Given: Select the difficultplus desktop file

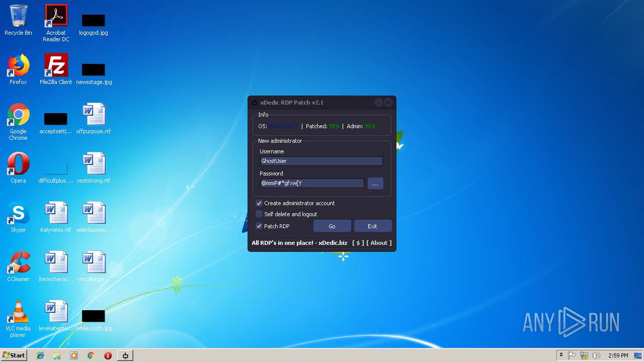Looking at the screenshot, I should [56, 172].
